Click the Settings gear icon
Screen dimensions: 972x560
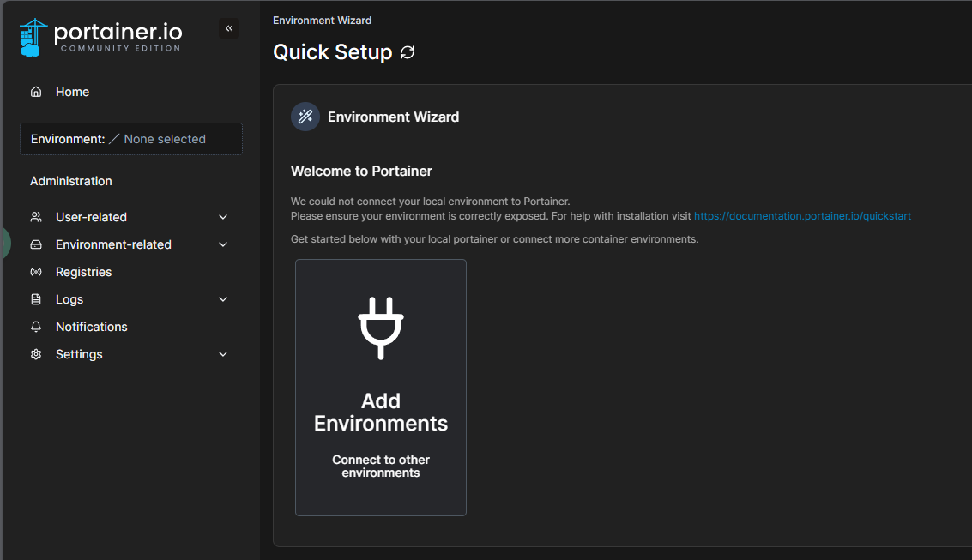pos(36,354)
